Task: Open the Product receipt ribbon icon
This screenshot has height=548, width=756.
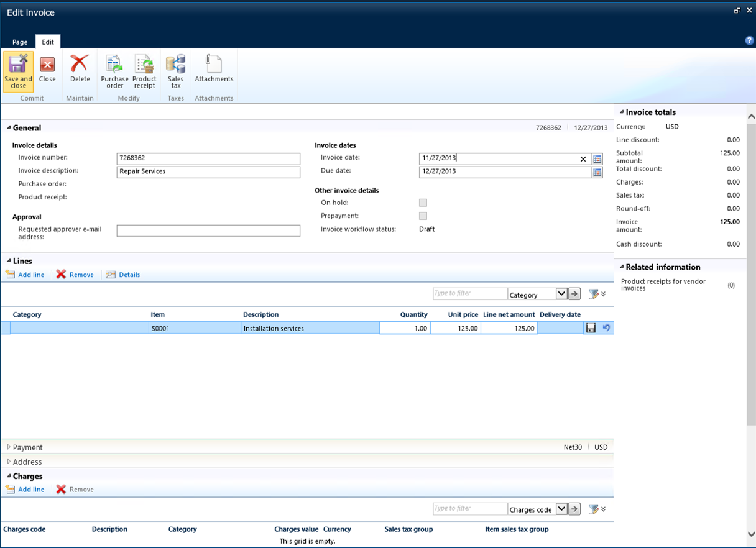Action: (144, 71)
